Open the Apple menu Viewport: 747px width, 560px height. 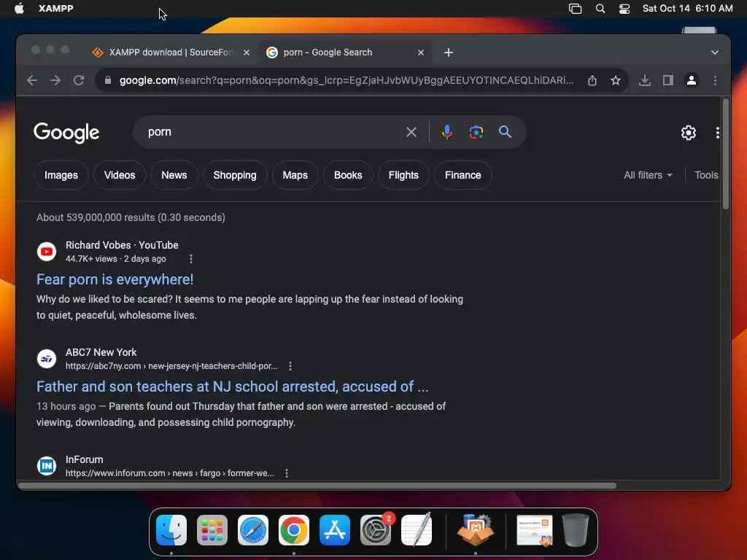pyautogui.click(x=19, y=9)
